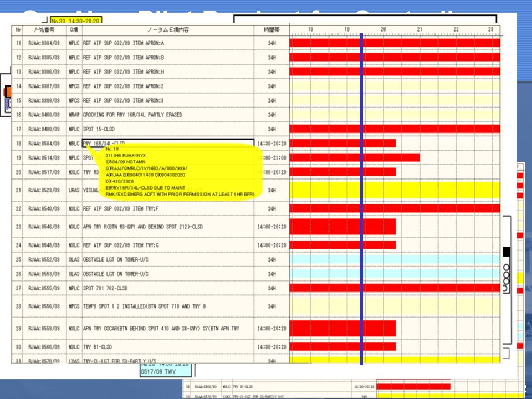Click the 'No.33 14:30-20:20' yellow label behind the table
This screenshot has width=532, height=399.
pyautogui.click(x=76, y=21)
